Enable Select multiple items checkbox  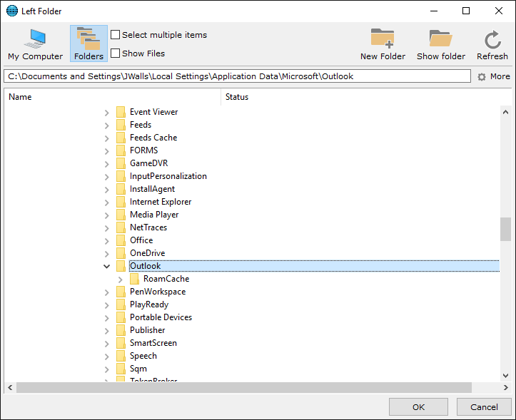116,35
